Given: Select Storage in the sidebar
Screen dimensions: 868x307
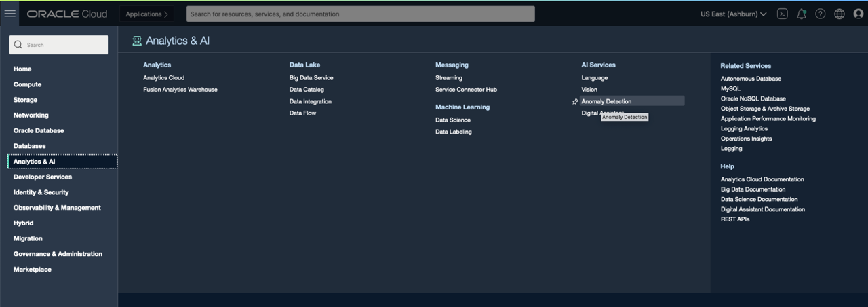Looking at the screenshot, I should pyautogui.click(x=25, y=100).
